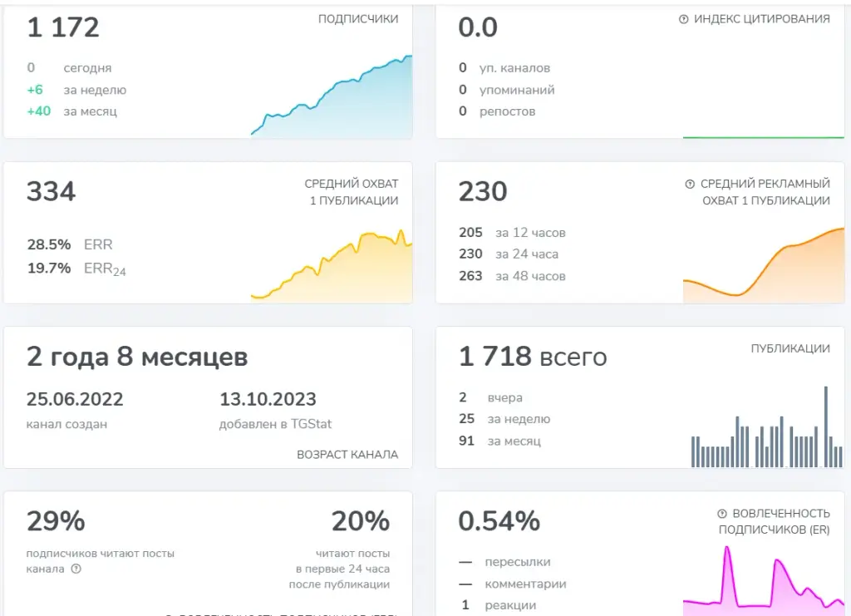Click the '1 718 всего' publications total

(x=533, y=357)
